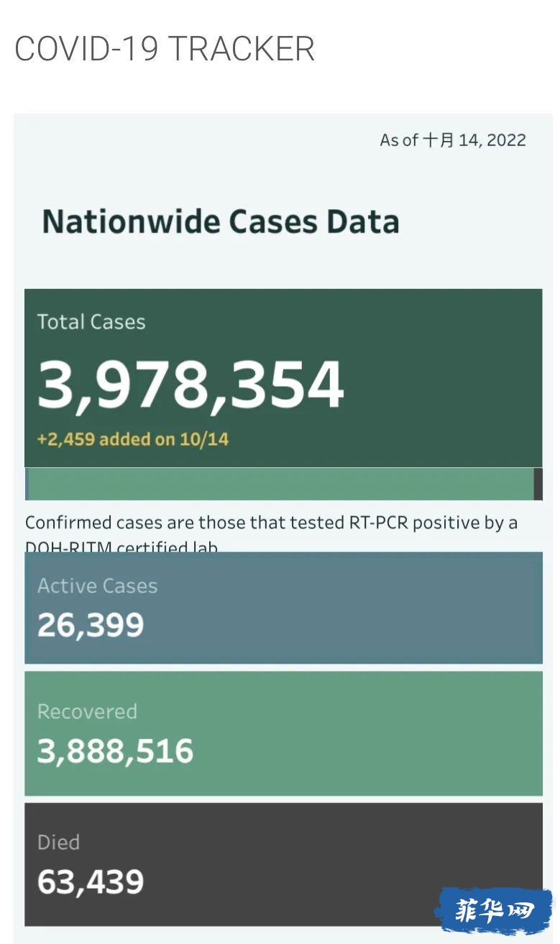Click the thin blue segment starting the proportion bar

point(27,484)
